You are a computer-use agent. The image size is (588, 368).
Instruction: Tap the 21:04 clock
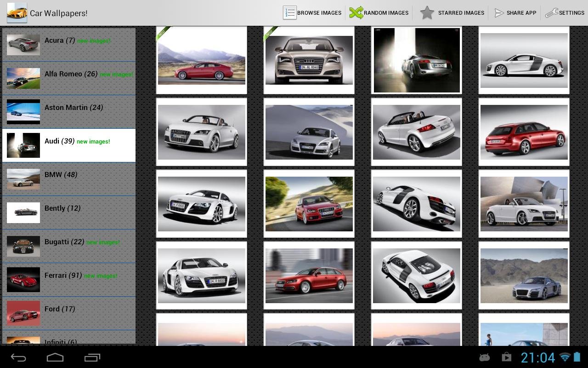(537, 357)
